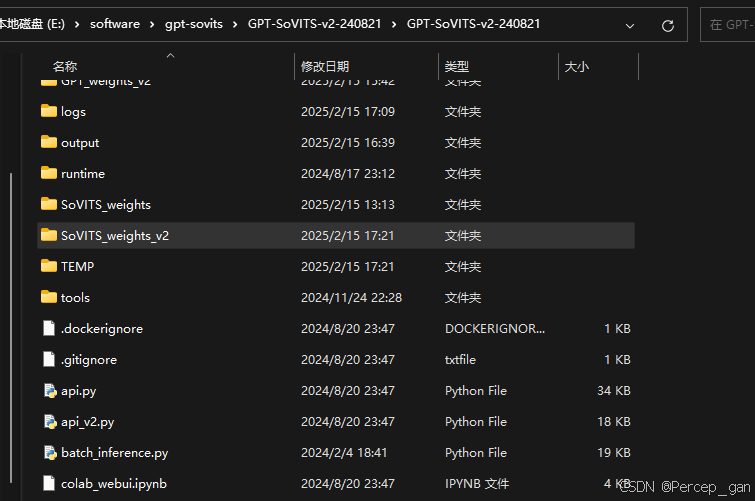Click the batch_inference.py date 2024/2/4 18:41
755x501 pixels.
pyautogui.click(x=344, y=453)
